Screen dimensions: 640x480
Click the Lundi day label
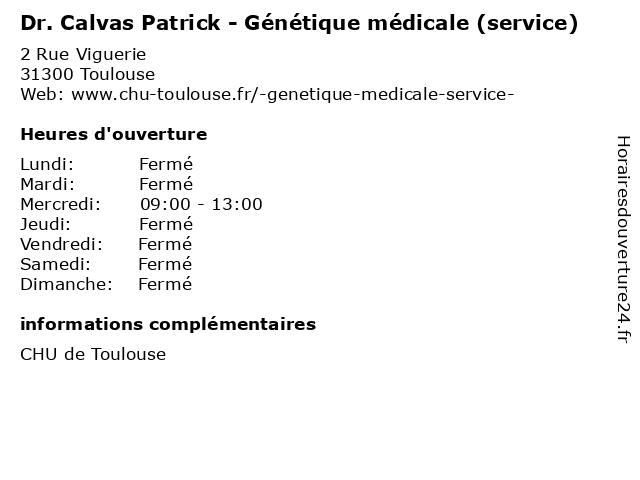pyautogui.click(x=47, y=164)
